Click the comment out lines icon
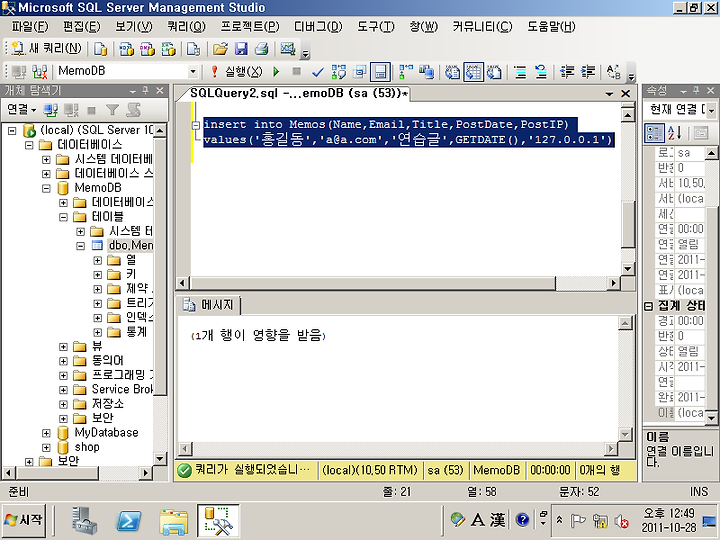The height and width of the screenshot is (540, 720). pyautogui.click(x=520, y=72)
